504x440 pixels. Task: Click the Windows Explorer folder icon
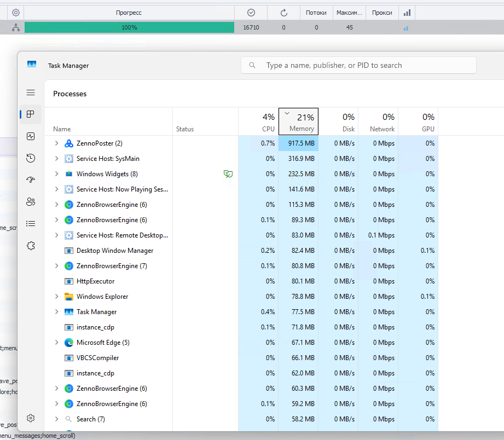(69, 297)
